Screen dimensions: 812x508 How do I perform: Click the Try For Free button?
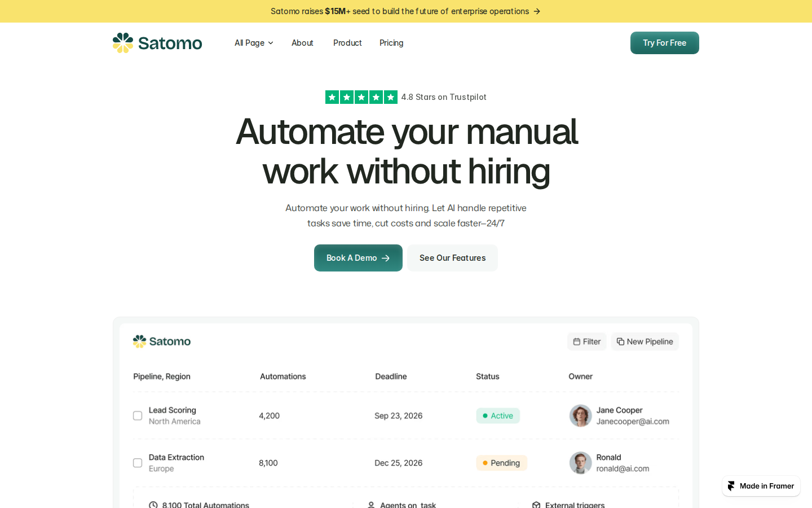pos(665,43)
